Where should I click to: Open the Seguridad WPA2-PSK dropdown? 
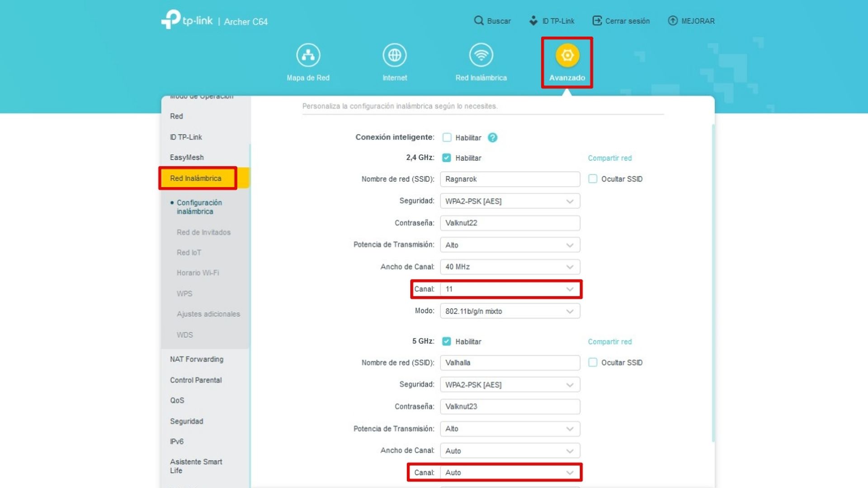point(509,201)
